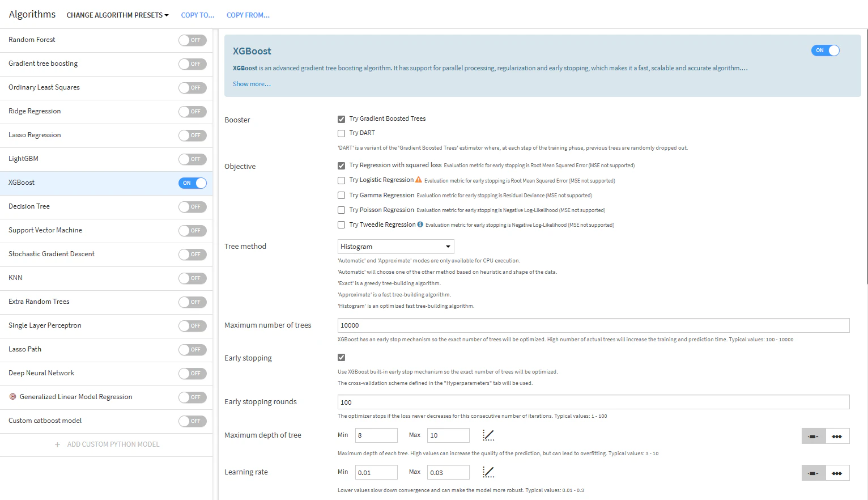Turn on the KNN switch
The width and height of the screenshot is (868, 500).
click(193, 278)
